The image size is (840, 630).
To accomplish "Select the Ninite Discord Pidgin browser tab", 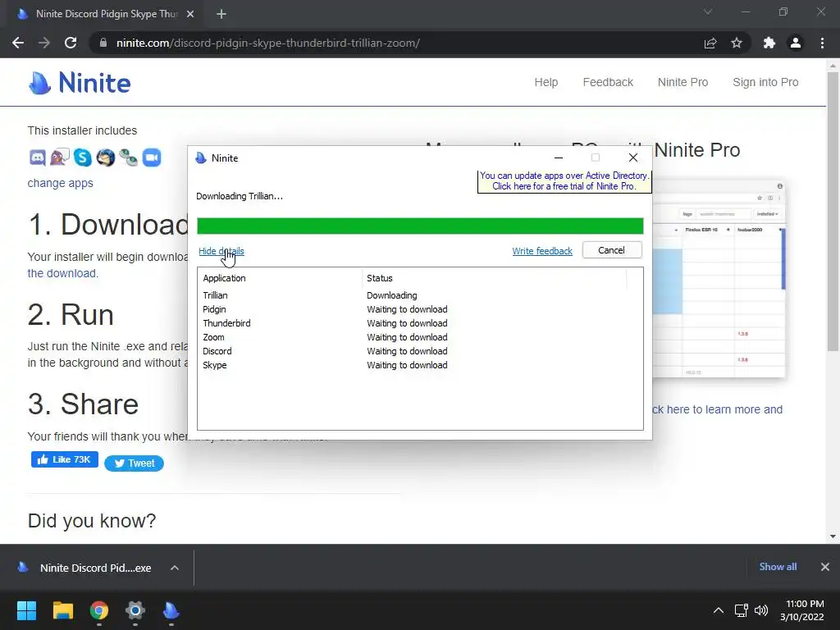I will (x=106, y=14).
